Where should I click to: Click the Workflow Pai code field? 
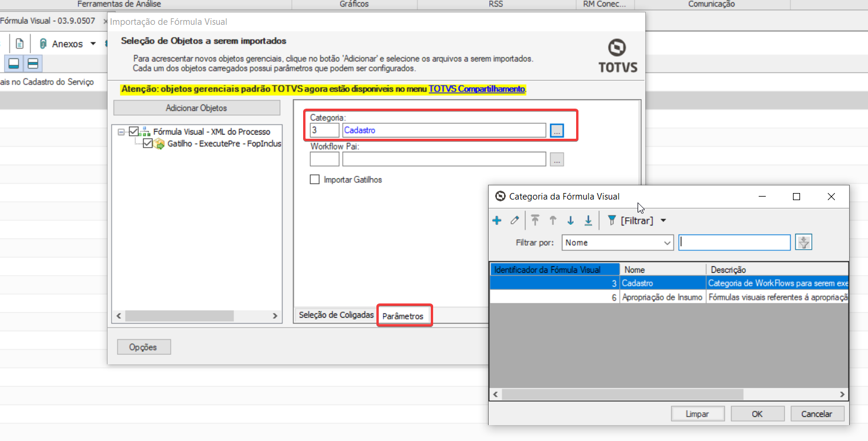[324, 159]
